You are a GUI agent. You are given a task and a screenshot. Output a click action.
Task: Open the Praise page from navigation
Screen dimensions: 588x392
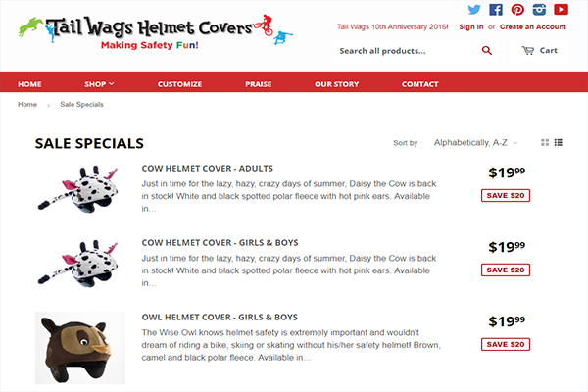click(x=259, y=84)
